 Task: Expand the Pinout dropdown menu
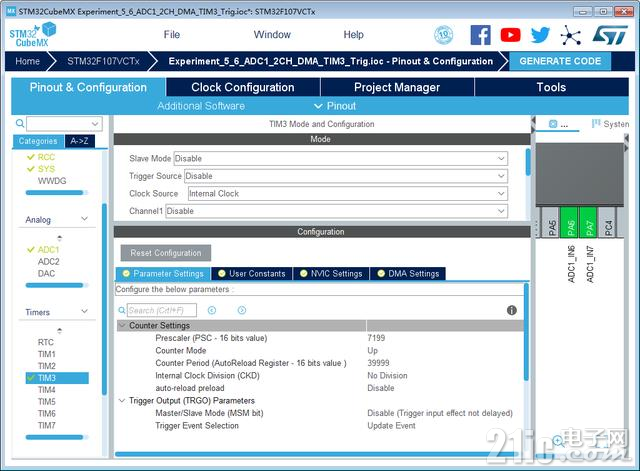click(x=335, y=106)
